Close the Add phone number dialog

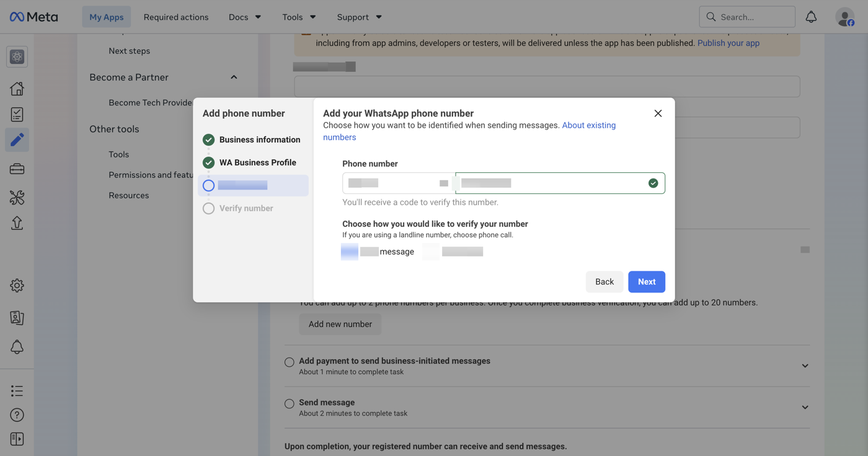(658, 113)
